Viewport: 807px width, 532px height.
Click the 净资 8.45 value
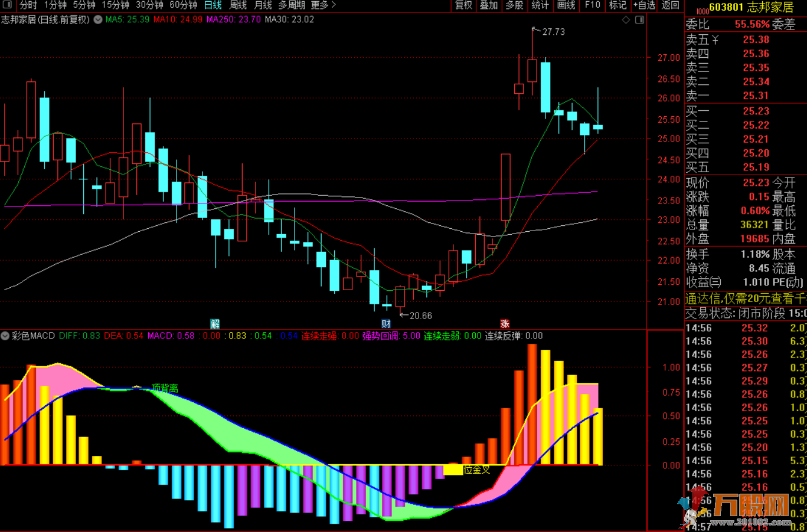[759, 268]
